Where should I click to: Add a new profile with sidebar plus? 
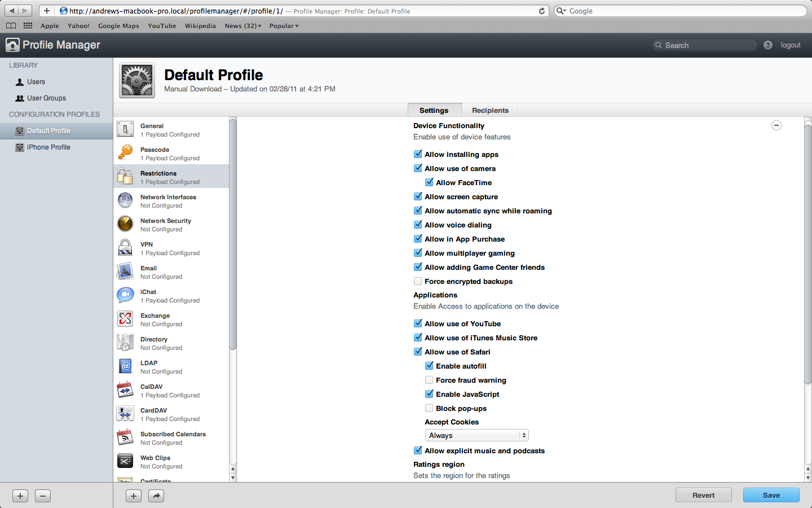(20, 496)
